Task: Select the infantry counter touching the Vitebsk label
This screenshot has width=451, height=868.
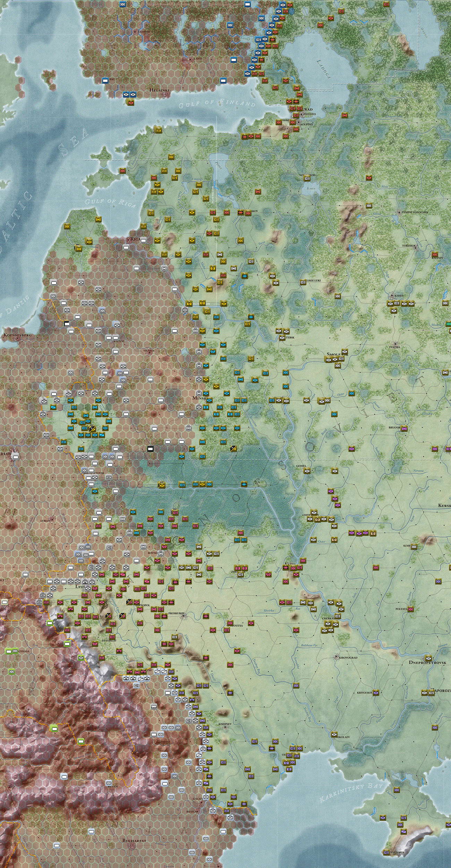Action: (x=282, y=337)
